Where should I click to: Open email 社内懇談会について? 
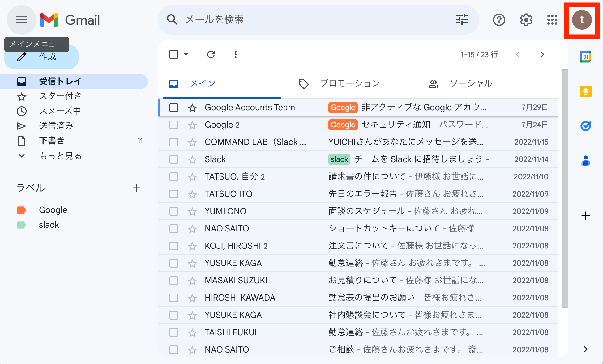coord(358,315)
